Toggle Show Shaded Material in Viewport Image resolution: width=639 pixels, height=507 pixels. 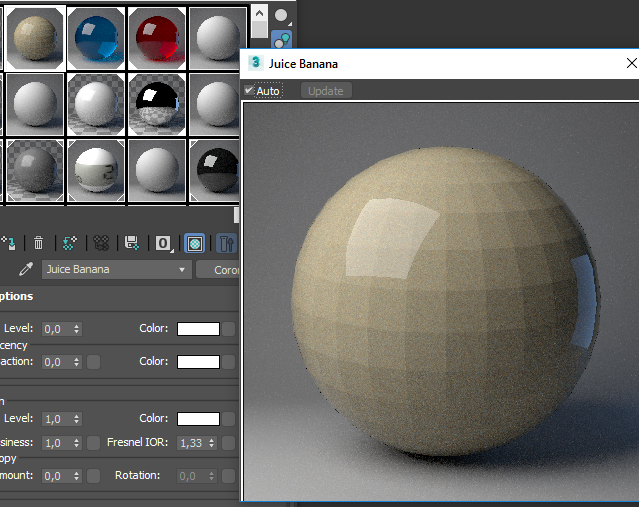click(195, 242)
